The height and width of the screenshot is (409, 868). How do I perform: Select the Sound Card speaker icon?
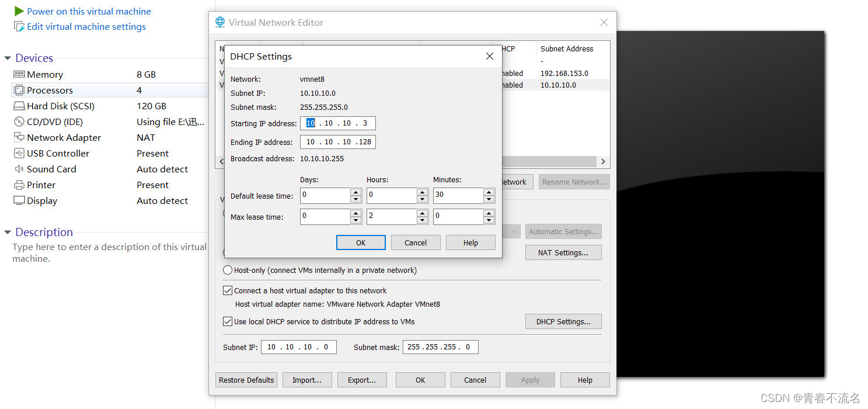[x=19, y=169]
